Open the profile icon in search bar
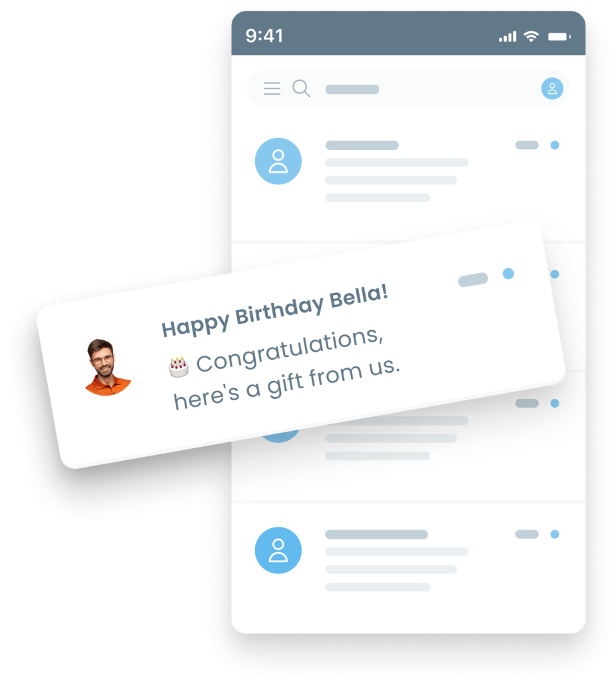This screenshot has height=682, width=616. (x=552, y=89)
